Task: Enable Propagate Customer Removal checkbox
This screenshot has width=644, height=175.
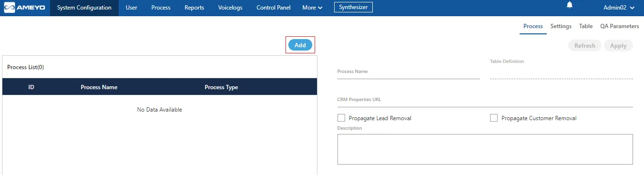Action: 494,118
